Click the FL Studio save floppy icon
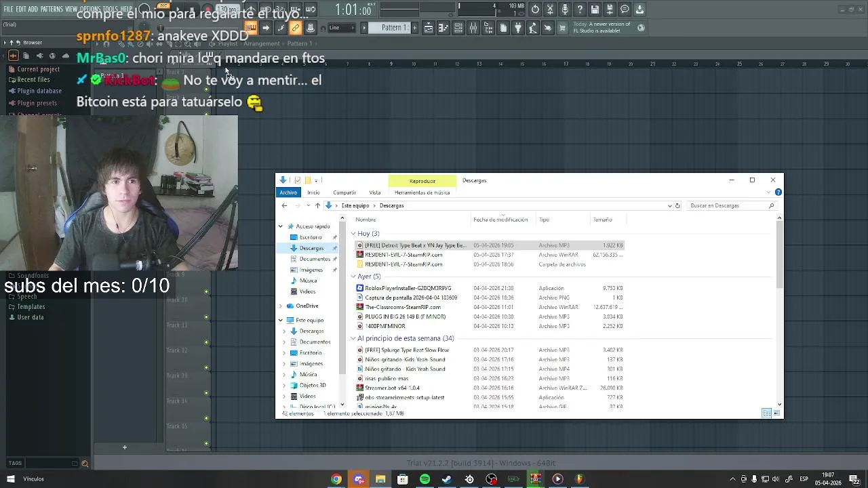Image resolution: width=868 pixels, height=488 pixels. pyautogui.click(x=595, y=9)
